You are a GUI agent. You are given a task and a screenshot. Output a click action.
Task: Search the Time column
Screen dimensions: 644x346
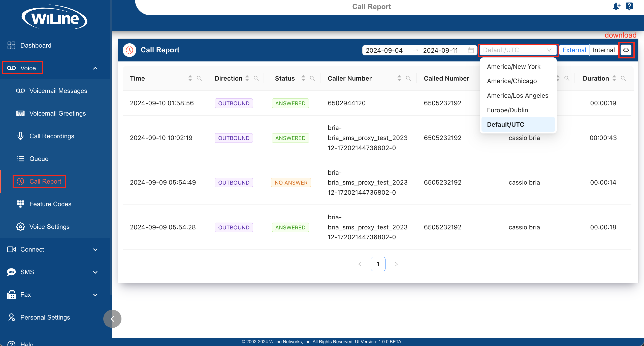click(x=199, y=78)
